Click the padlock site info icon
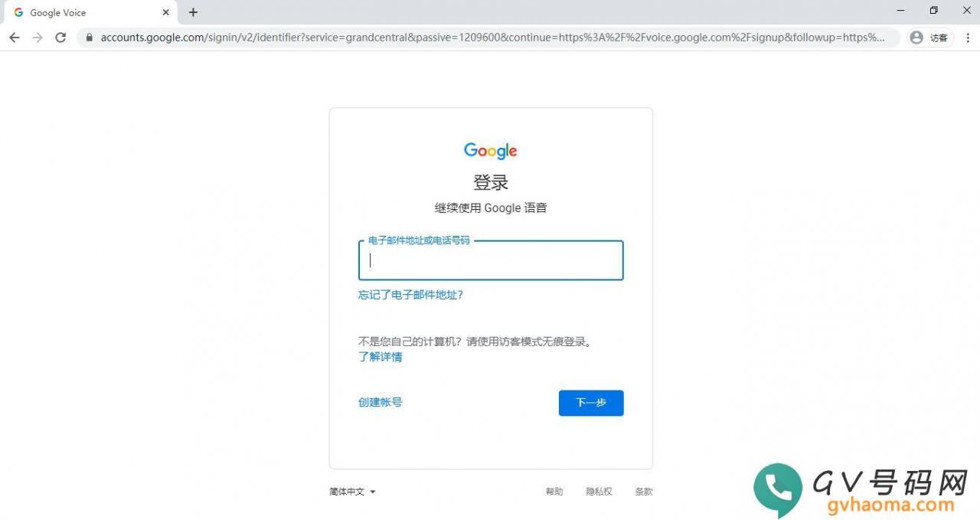Viewport: 980px width, 520px height. [x=90, y=38]
